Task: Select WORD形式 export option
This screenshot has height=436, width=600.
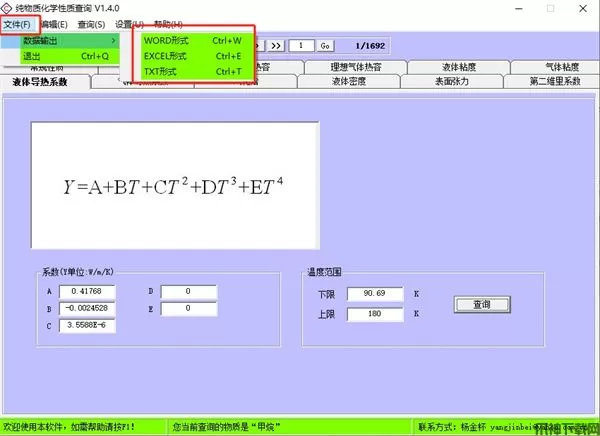Action: (x=192, y=41)
